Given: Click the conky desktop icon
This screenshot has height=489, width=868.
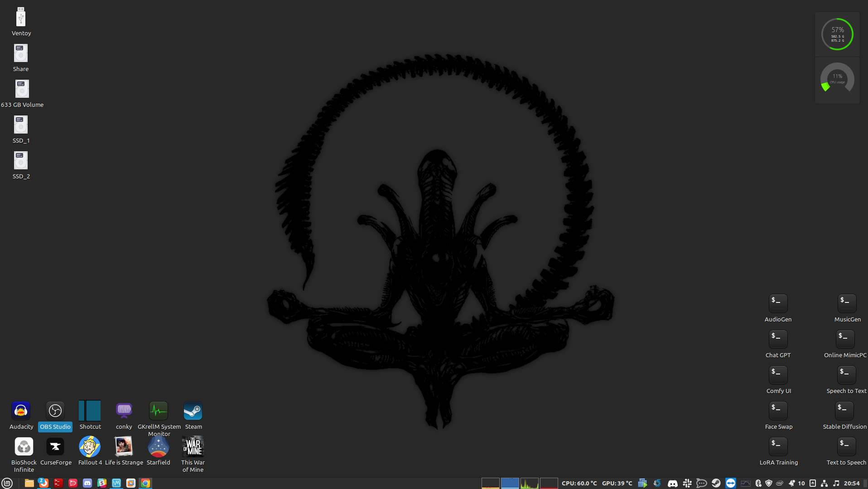Looking at the screenshot, I should [x=124, y=415].
